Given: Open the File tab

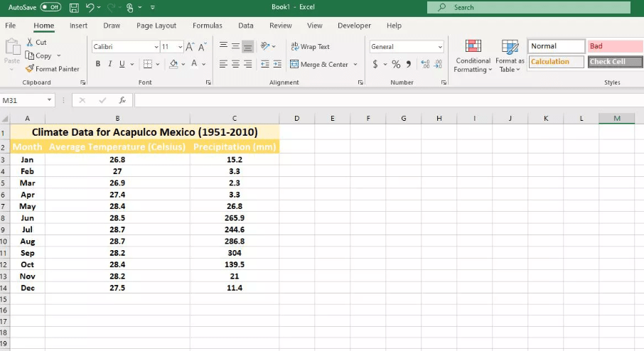Looking at the screenshot, I should click(10, 26).
